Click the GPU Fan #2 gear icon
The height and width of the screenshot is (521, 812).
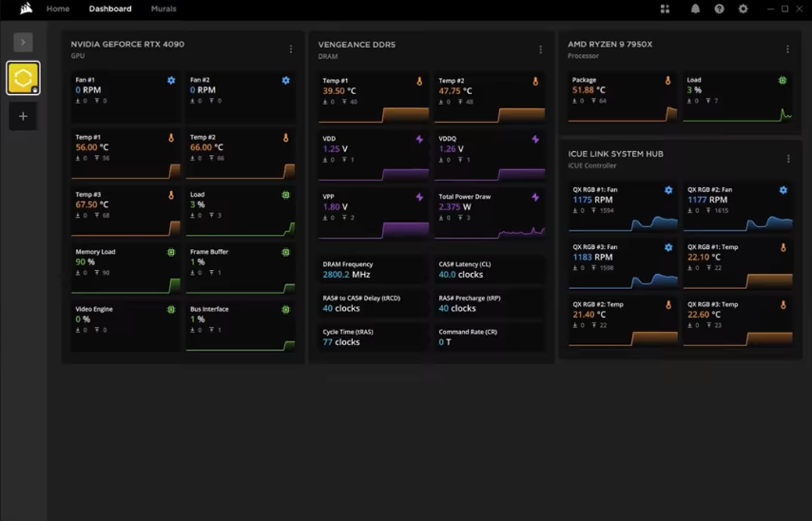286,80
